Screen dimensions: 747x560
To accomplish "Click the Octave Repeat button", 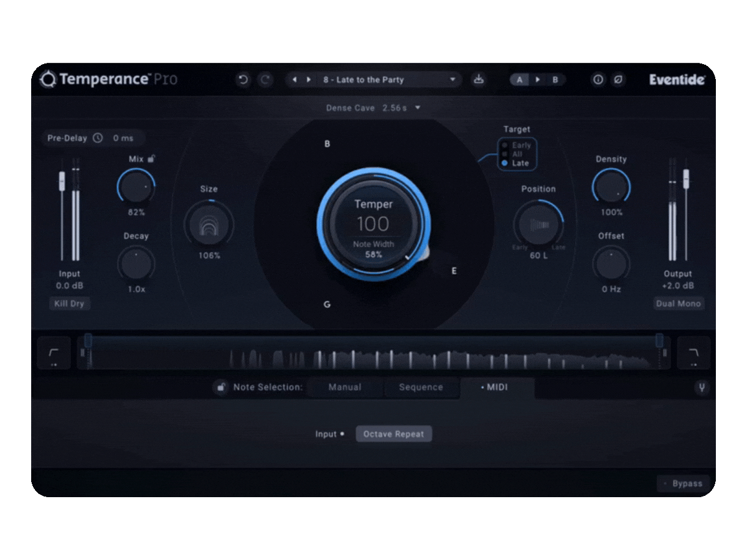I will 393,434.
